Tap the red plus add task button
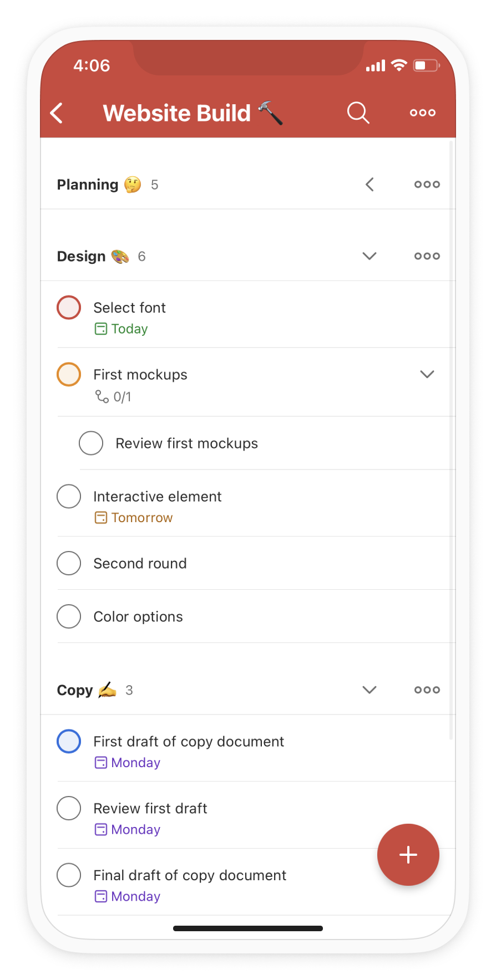The image size is (496, 980). tap(408, 854)
